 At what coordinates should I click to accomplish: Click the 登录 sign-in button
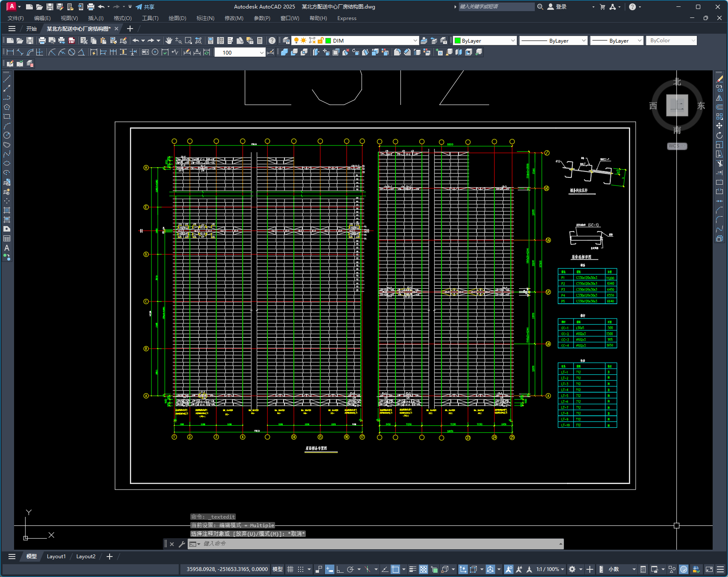point(557,7)
